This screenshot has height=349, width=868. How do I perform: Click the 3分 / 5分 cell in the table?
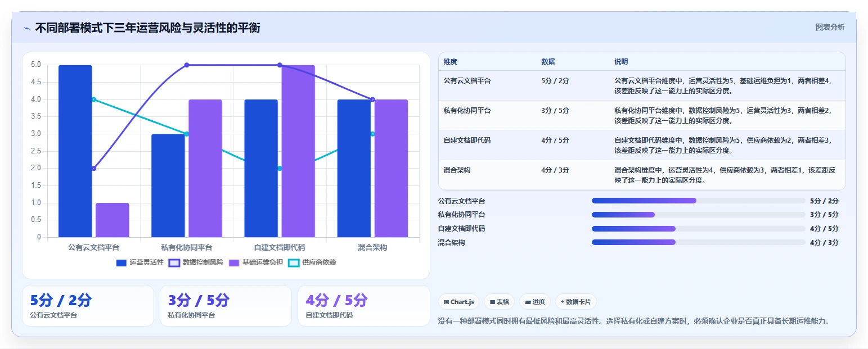(x=555, y=111)
